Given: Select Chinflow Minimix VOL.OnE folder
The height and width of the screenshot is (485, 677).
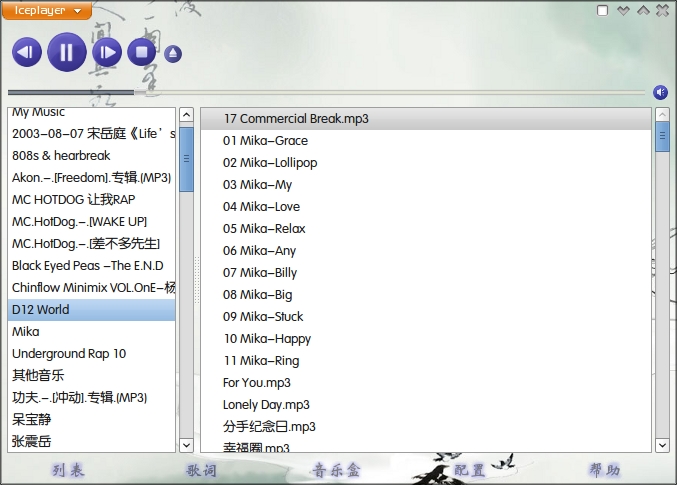Looking at the screenshot, I should click(92, 288).
